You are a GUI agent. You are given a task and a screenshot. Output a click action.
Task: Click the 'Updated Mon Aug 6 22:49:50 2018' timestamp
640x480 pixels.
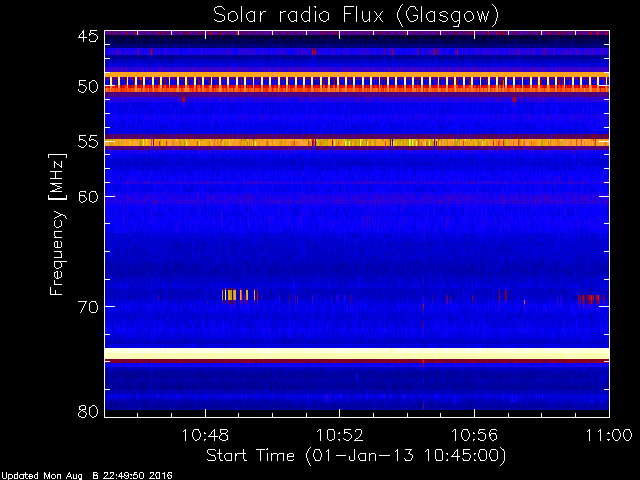point(87,476)
